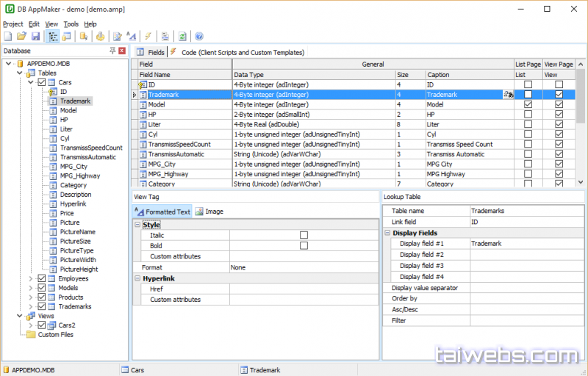Select the PictureName field in tree

pyautogui.click(x=77, y=232)
